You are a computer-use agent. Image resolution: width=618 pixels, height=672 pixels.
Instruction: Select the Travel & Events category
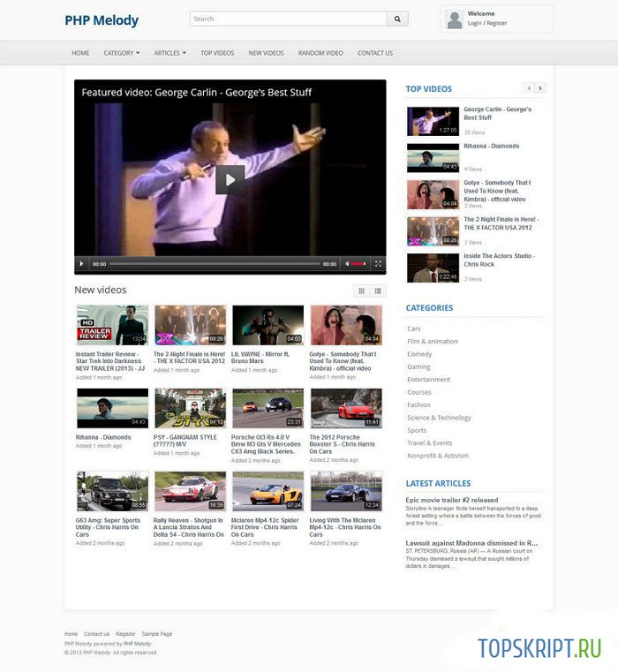429,442
